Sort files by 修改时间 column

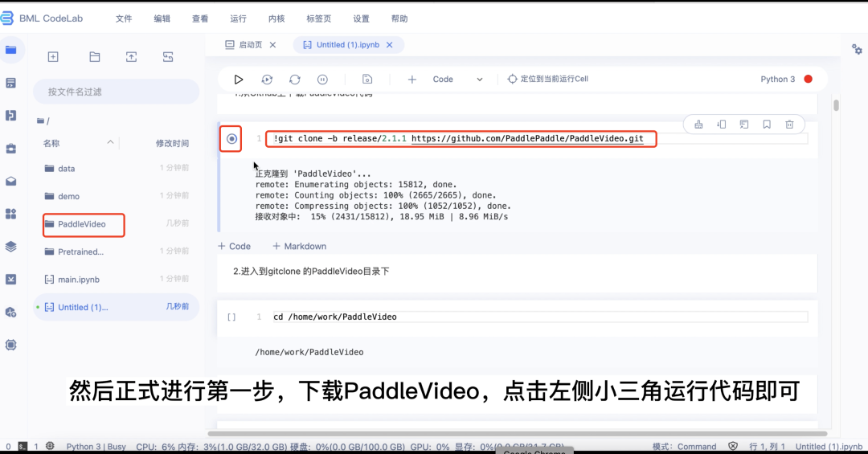172,143
